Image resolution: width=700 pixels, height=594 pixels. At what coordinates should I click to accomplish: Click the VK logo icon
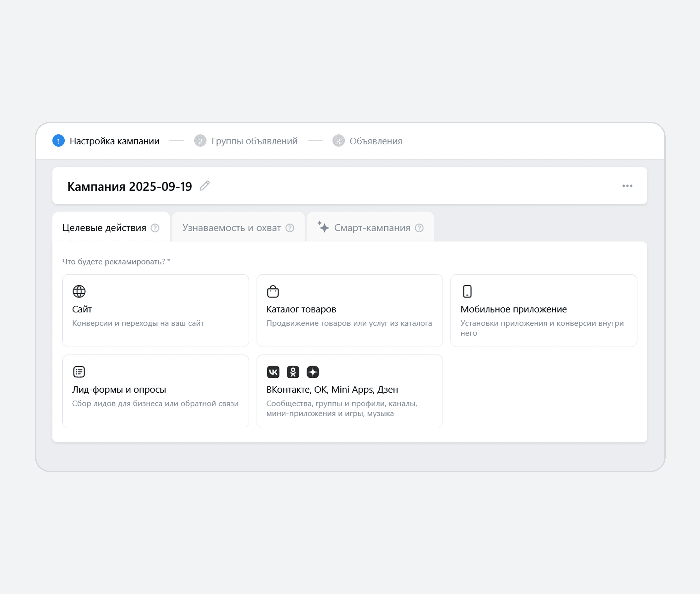[273, 372]
